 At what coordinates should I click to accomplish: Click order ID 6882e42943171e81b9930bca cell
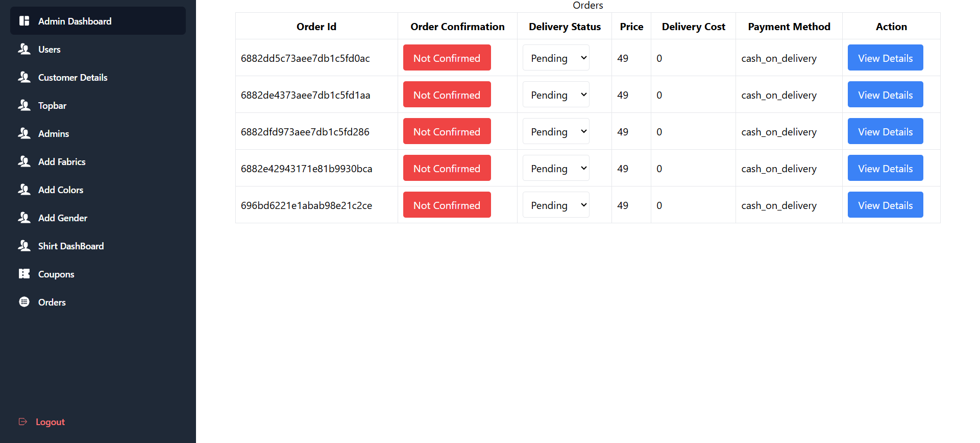(x=306, y=169)
